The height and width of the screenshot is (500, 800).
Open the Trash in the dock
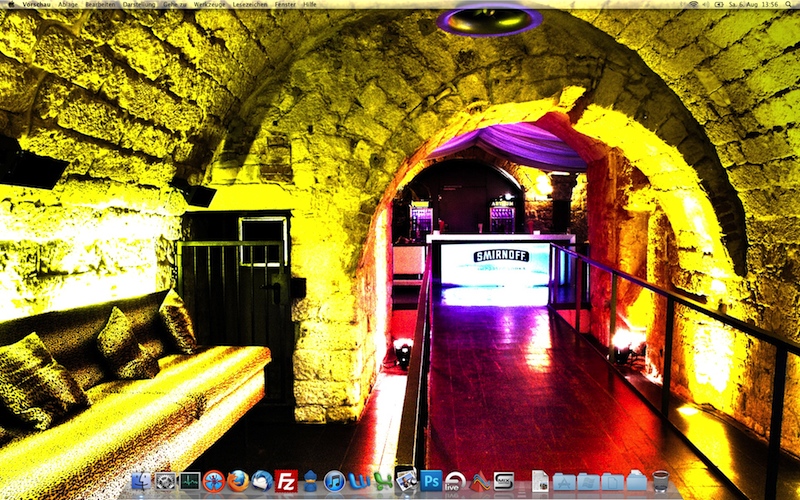[x=660, y=481]
